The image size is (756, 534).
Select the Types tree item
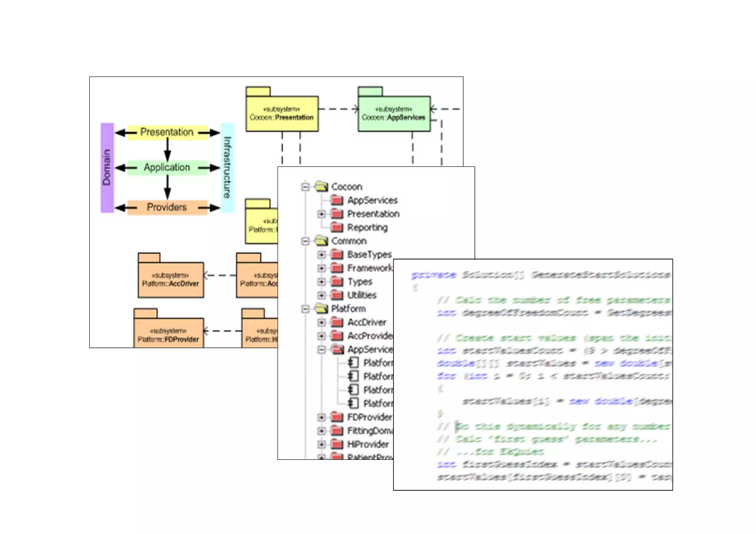360,282
